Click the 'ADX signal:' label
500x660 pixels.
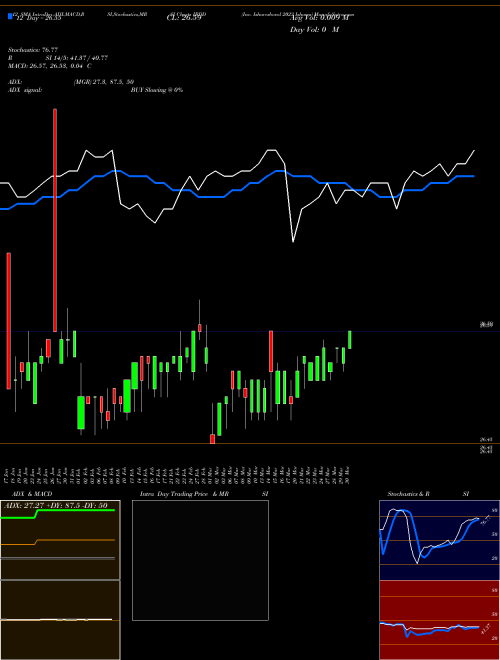pos(24,90)
